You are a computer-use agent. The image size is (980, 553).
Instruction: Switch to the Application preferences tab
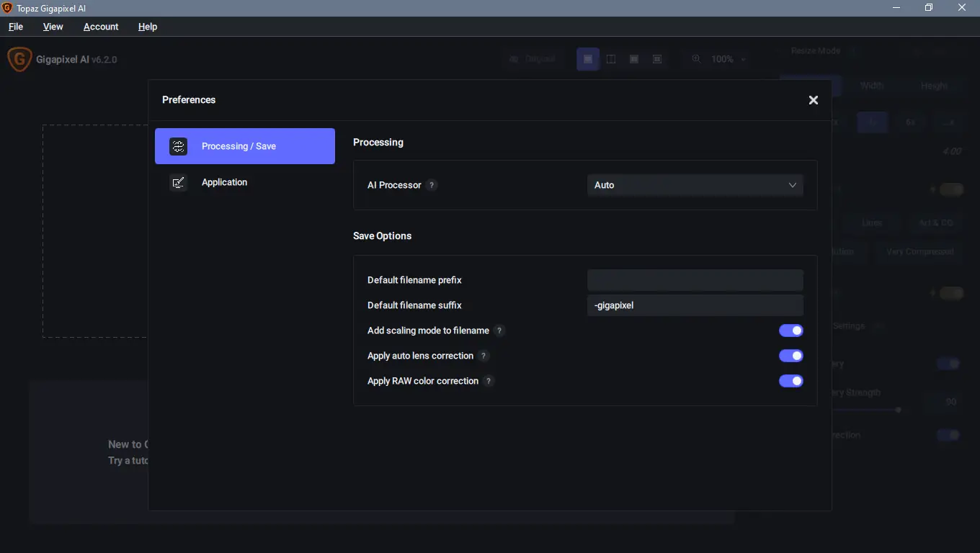[x=245, y=182]
